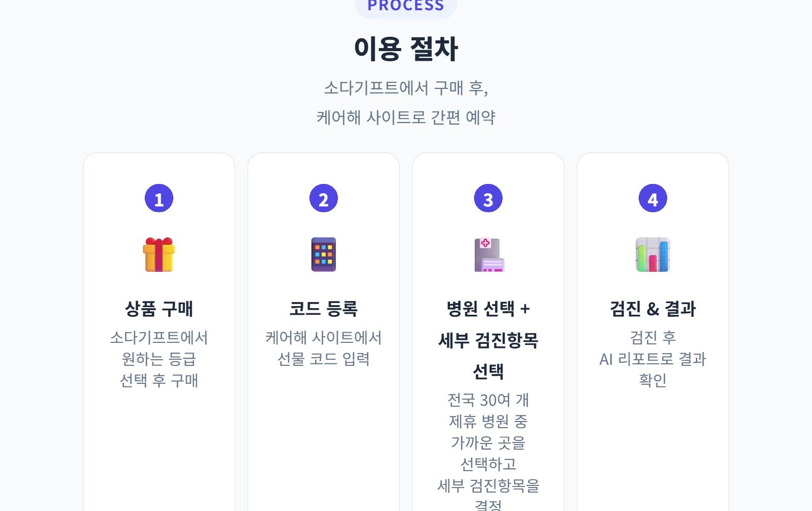This screenshot has height=511, width=812.
Task: Click the PROCESS badge label
Action: pos(406,6)
